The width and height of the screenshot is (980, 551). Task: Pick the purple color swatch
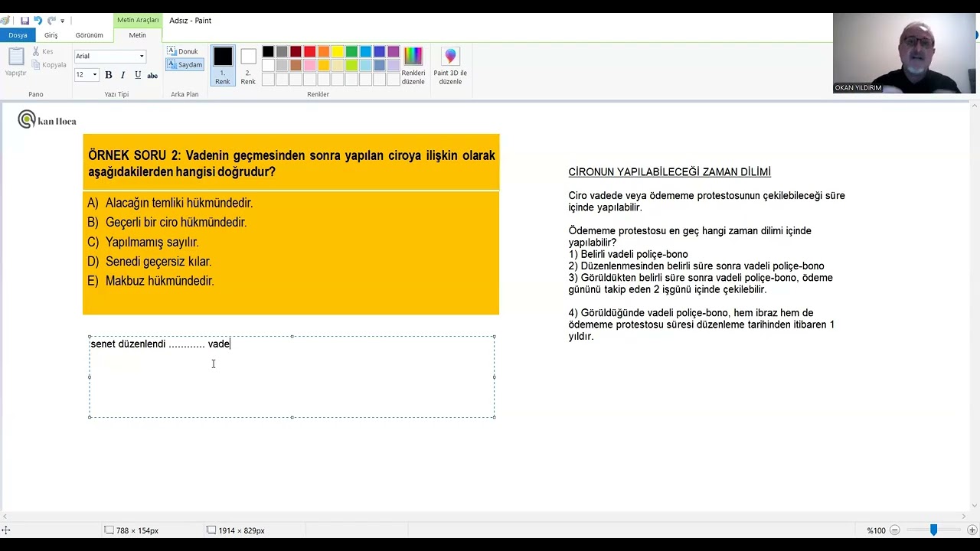(x=394, y=52)
